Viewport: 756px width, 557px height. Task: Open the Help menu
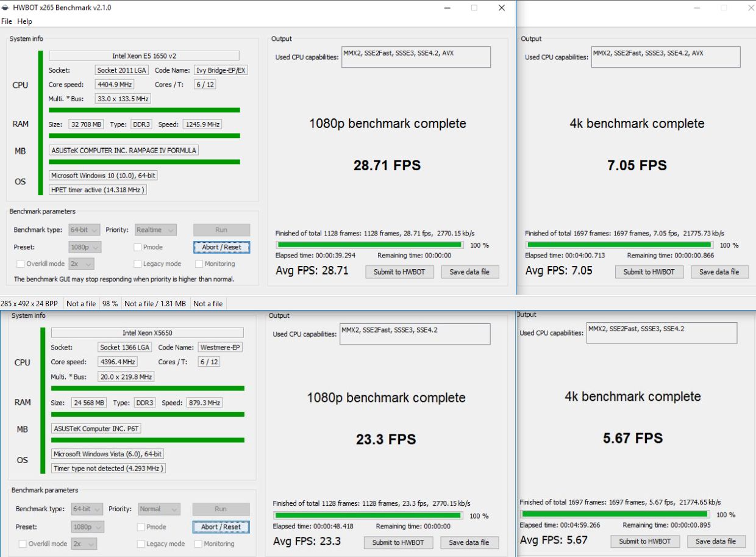pyautogui.click(x=24, y=21)
